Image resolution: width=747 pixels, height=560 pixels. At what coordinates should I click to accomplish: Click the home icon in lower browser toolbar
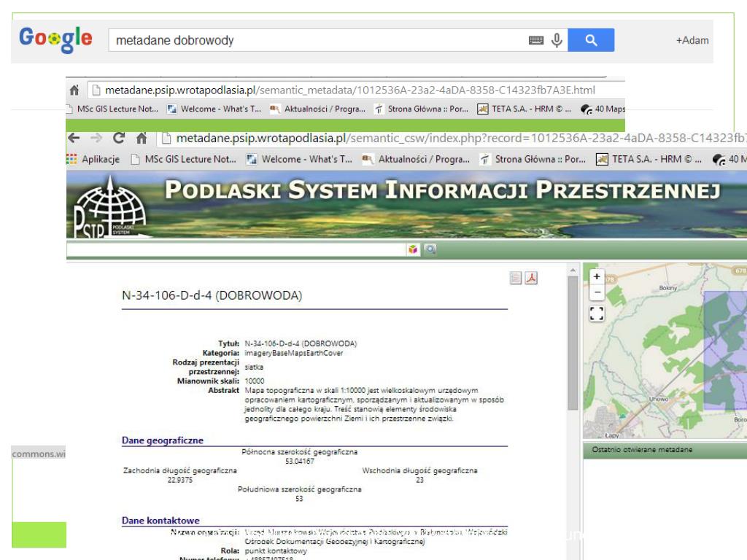coord(142,138)
